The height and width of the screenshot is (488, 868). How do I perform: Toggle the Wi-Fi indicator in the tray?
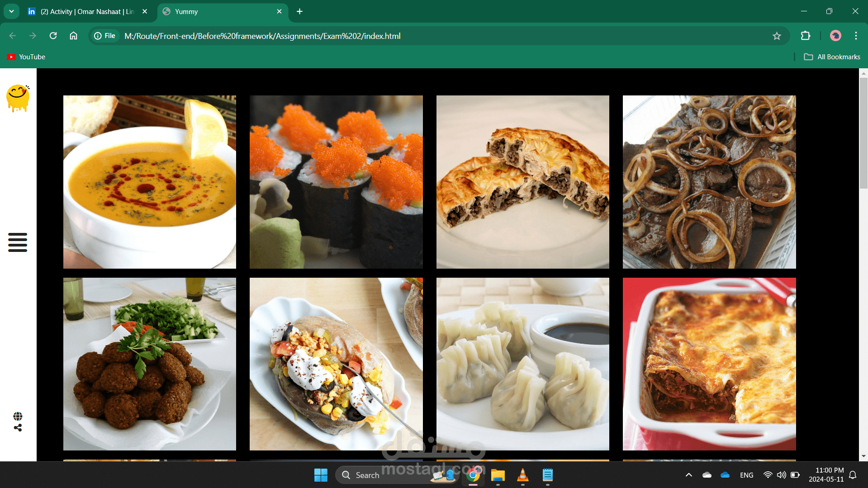[768, 475]
